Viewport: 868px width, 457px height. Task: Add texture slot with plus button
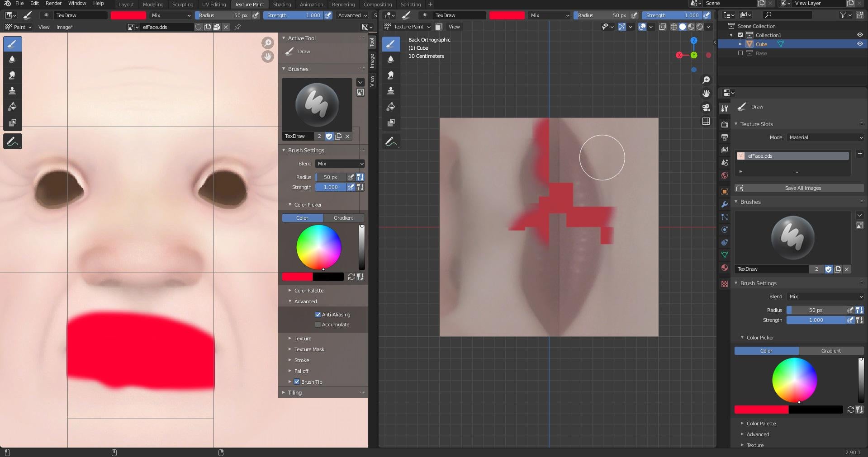click(860, 154)
